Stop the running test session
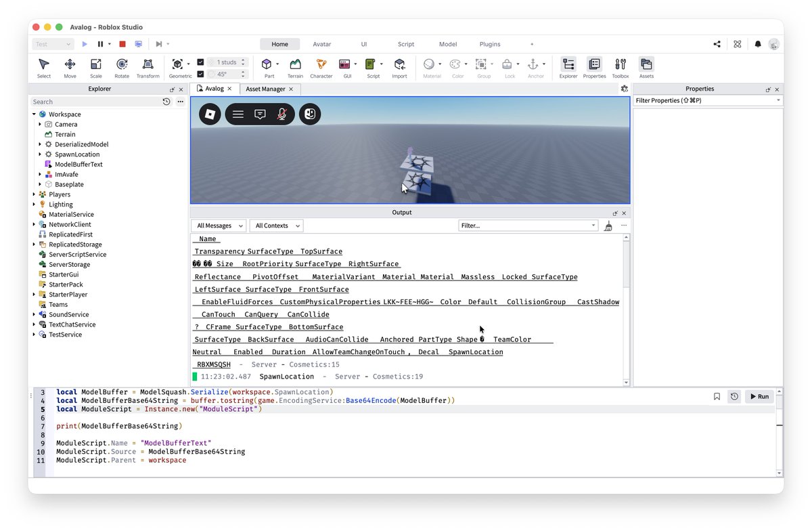Image resolution: width=812 pixels, height=531 pixels. [x=122, y=44]
